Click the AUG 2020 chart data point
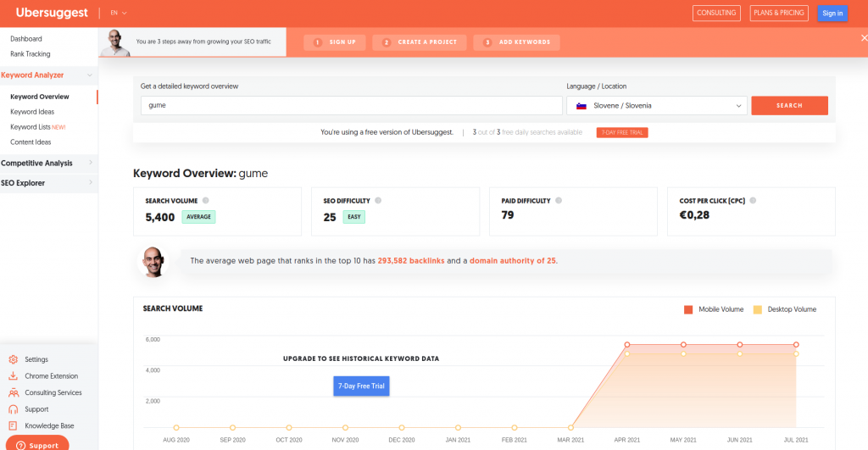The image size is (868, 450). click(176, 427)
